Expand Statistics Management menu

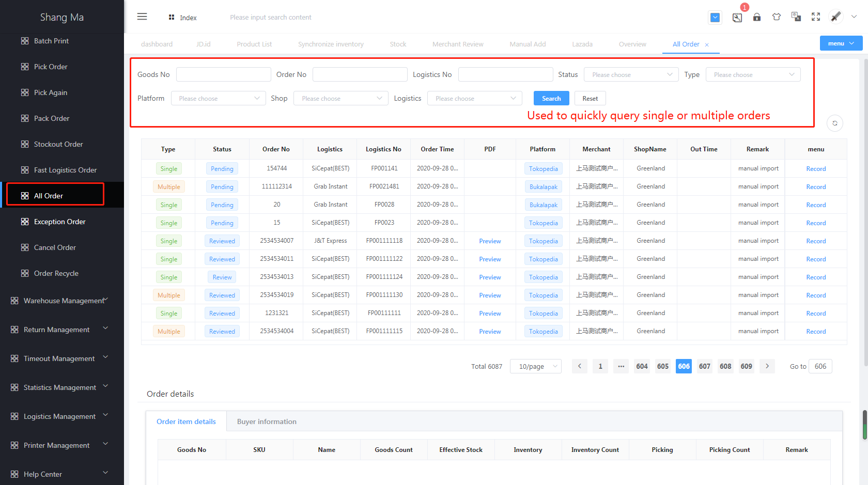point(62,387)
